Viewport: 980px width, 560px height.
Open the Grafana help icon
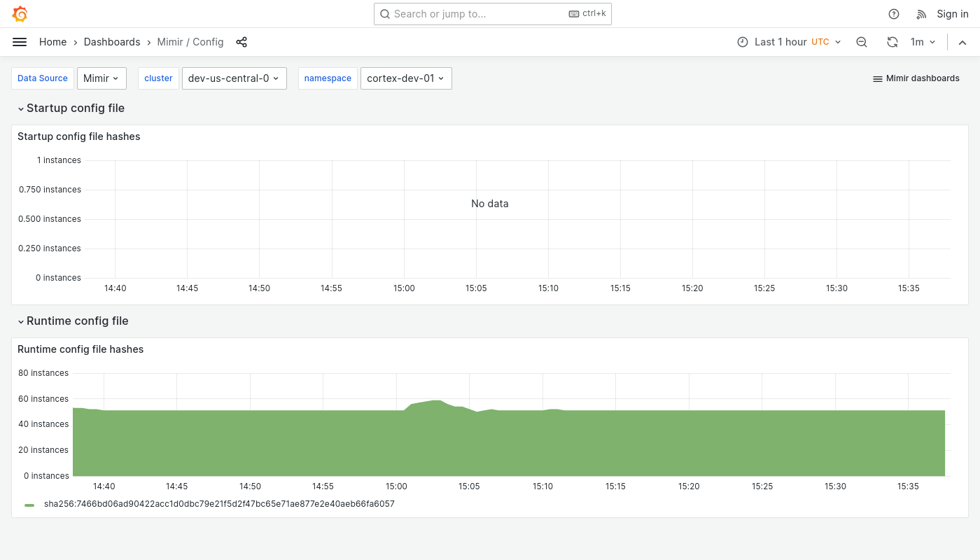(x=894, y=14)
